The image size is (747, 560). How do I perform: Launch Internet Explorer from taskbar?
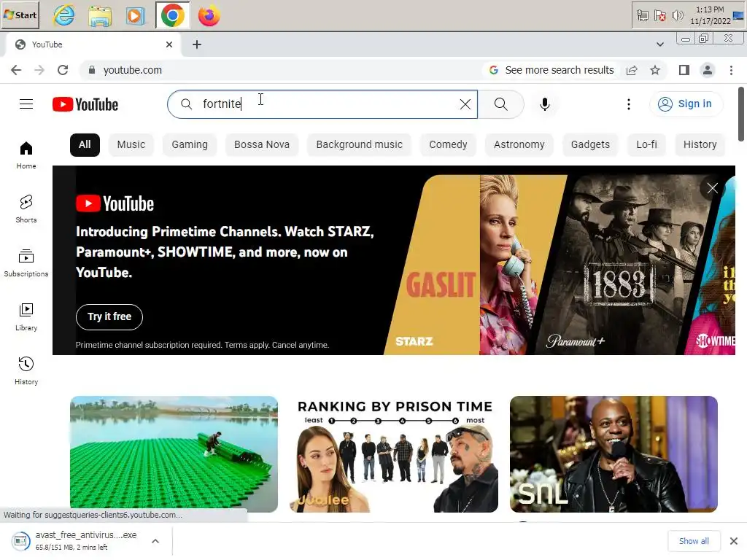click(64, 15)
